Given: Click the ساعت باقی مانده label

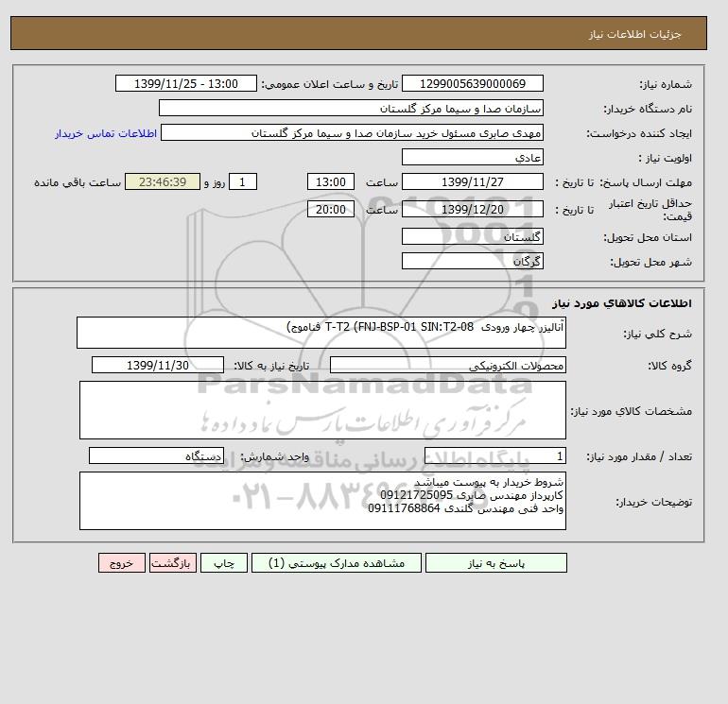Looking at the screenshot, I should click(78, 182).
